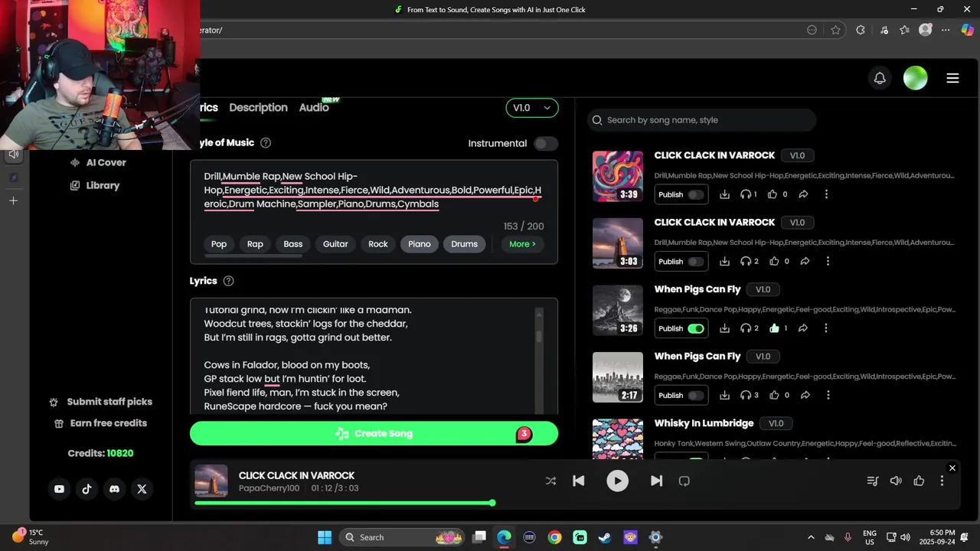980x551 pixels.
Task: Like the first CLICK CLACK IN VARROCK song
Action: click(x=773, y=194)
